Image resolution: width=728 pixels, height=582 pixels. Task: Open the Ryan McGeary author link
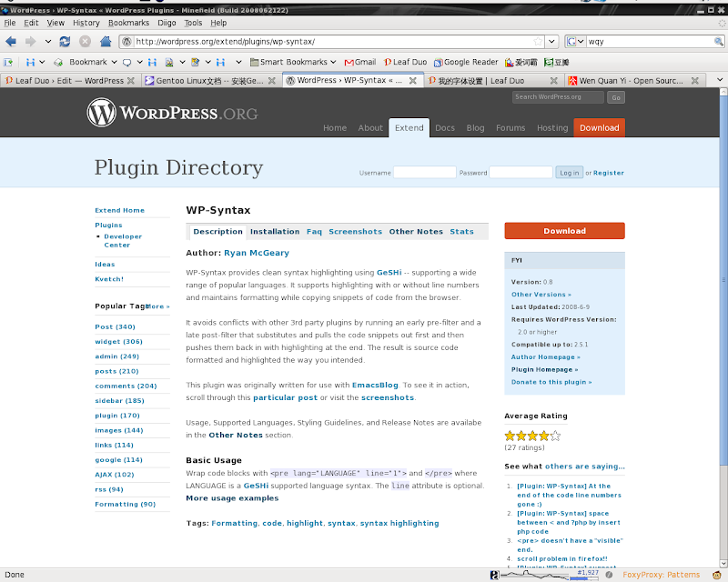pyautogui.click(x=257, y=253)
